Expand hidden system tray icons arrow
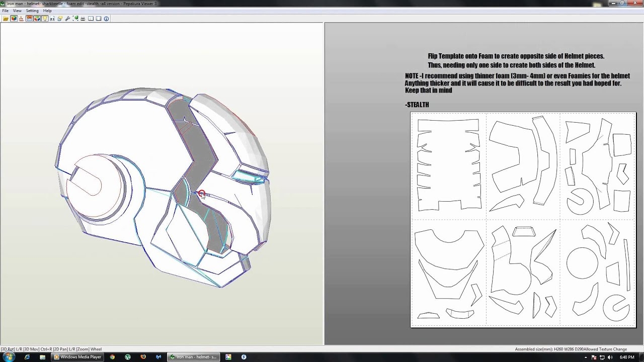Screen dimensions: 644x362 tap(586, 357)
